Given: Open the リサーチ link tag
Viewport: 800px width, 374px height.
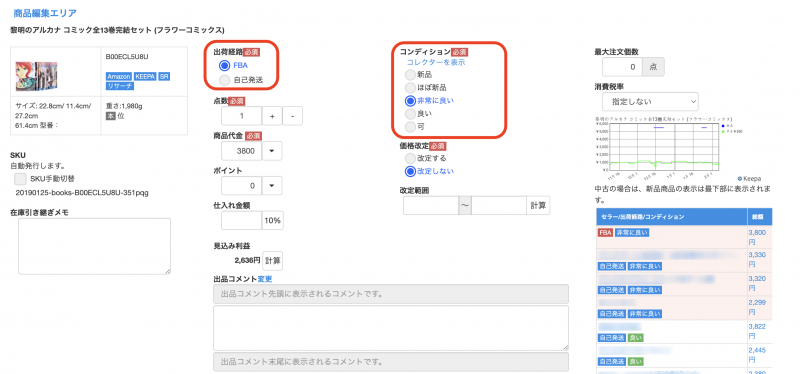Looking at the screenshot, I should (x=119, y=86).
